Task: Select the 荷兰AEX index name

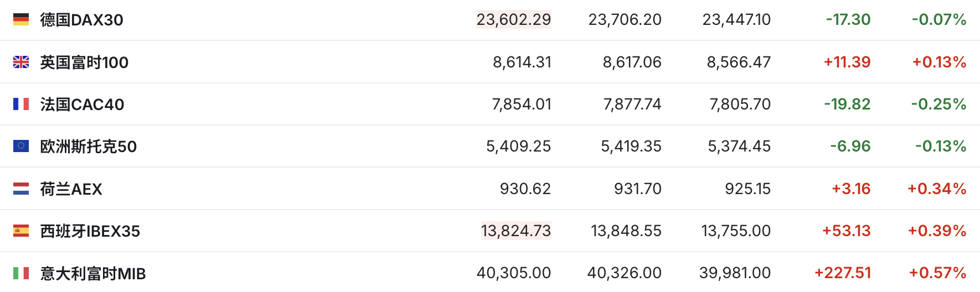Action: pos(71,189)
